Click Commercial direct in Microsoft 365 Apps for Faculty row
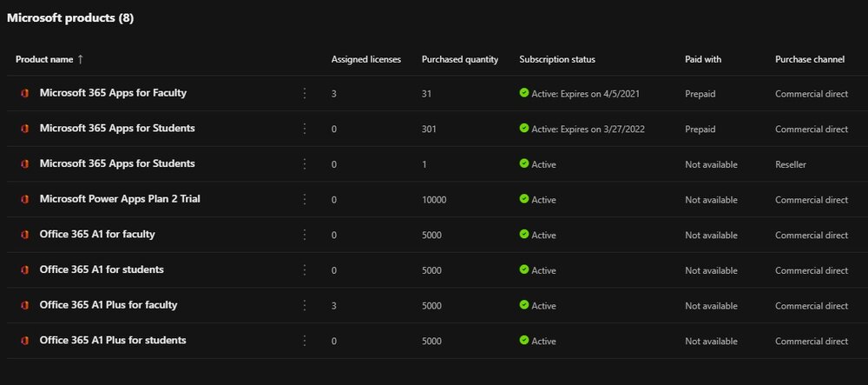 [x=812, y=94]
